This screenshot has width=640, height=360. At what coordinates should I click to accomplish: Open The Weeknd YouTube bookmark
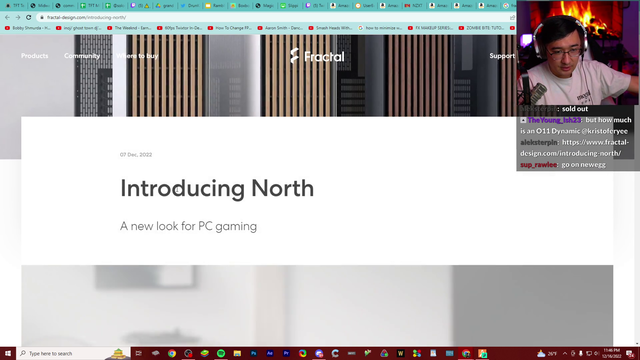(129, 28)
